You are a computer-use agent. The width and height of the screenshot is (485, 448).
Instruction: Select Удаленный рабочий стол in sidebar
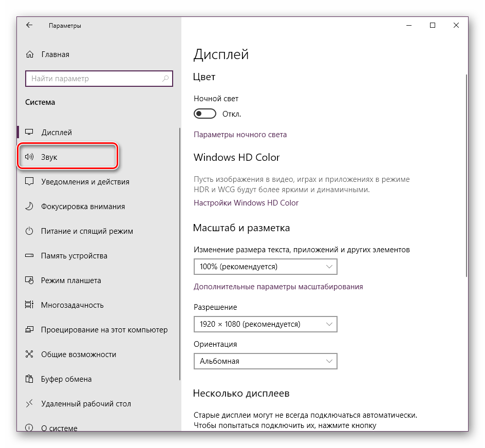click(x=86, y=404)
